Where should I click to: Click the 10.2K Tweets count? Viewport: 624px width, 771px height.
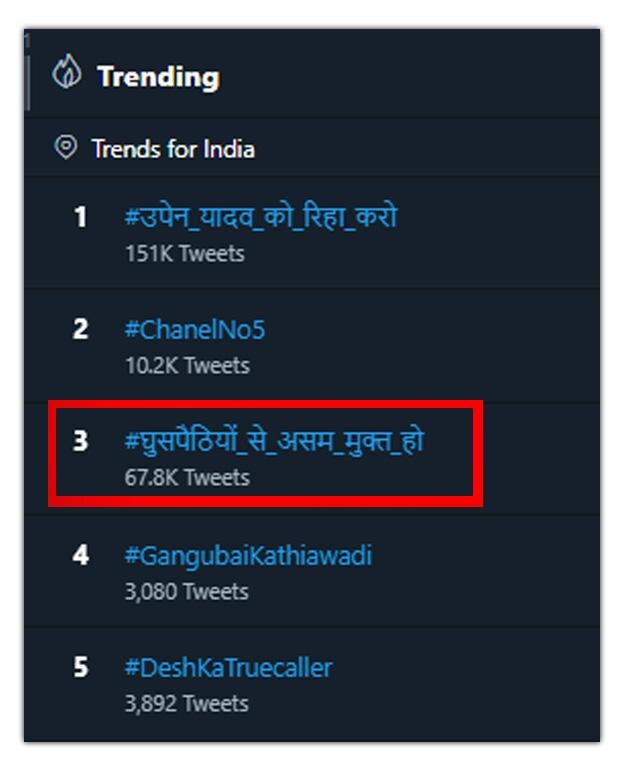point(187,365)
